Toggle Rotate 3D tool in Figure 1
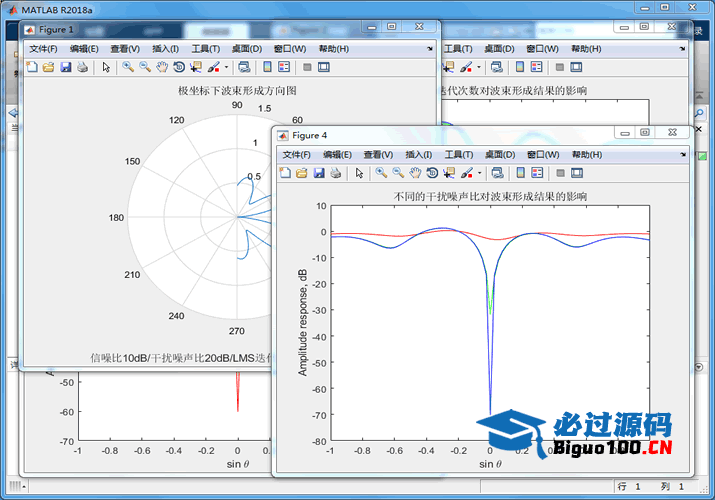The image size is (715, 500). click(x=179, y=67)
